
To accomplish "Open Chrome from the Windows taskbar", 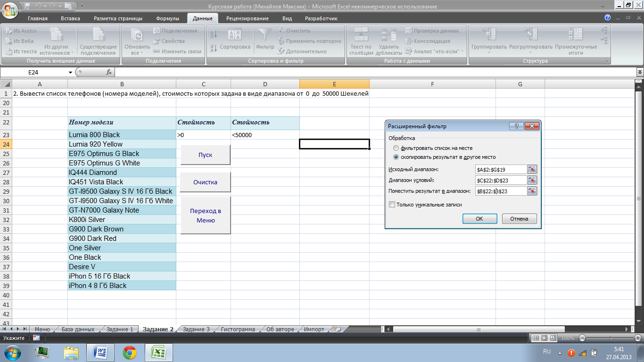I will [130, 353].
